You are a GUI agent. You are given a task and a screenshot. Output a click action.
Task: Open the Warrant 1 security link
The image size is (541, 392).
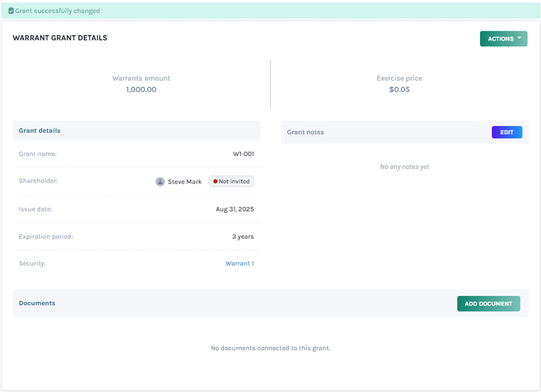tap(239, 264)
